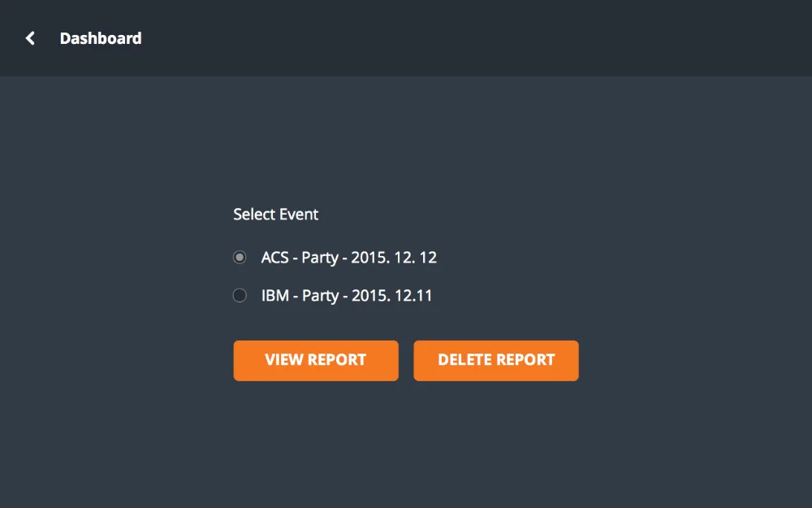Hit the right orange button labeled Delete Report
812x508 pixels.
pyautogui.click(x=496, y=360)
